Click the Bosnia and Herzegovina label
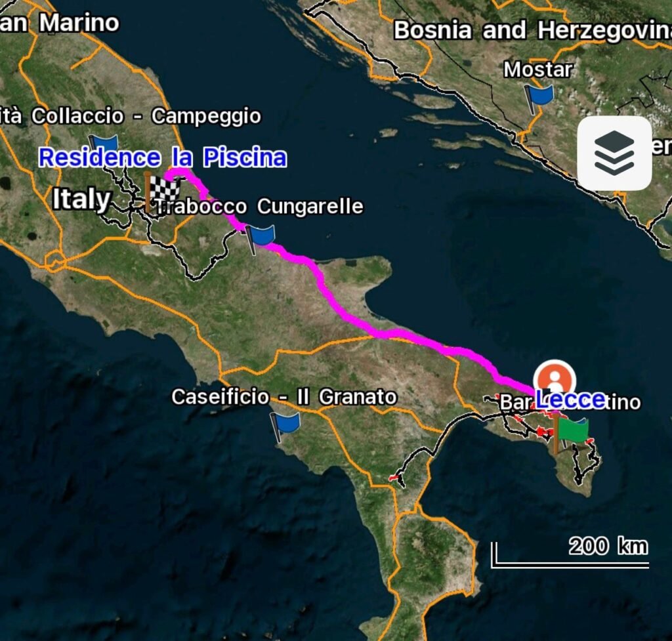The height and width of the screenshot is (641, 672). pyautogui.click(x=533, y=30)
